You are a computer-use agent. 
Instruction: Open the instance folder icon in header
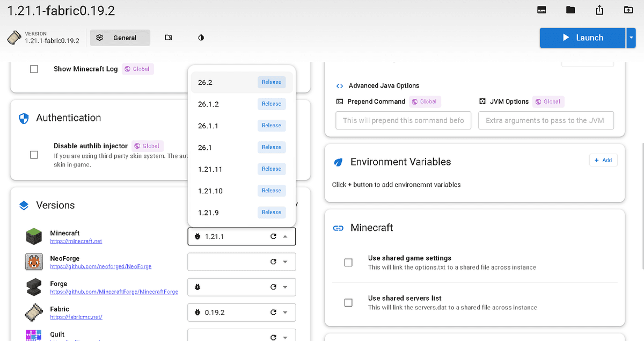point(570,10)
